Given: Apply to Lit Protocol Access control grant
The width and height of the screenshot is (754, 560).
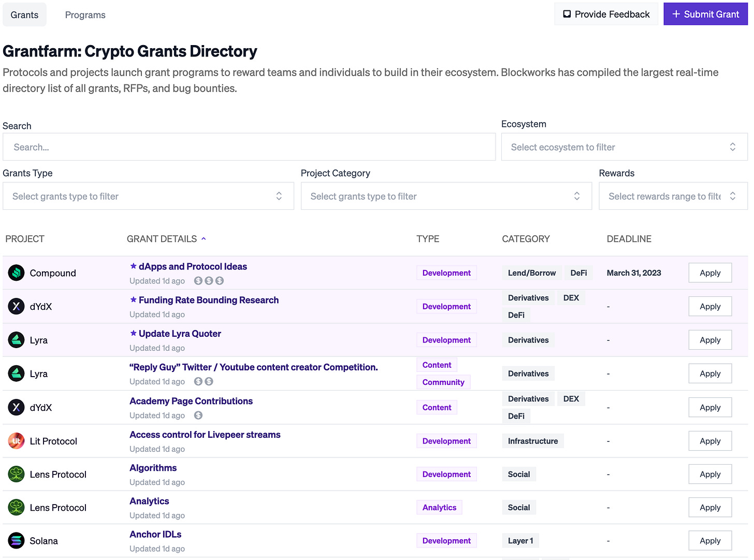Looking at the screenshot, I should [710, 441].
